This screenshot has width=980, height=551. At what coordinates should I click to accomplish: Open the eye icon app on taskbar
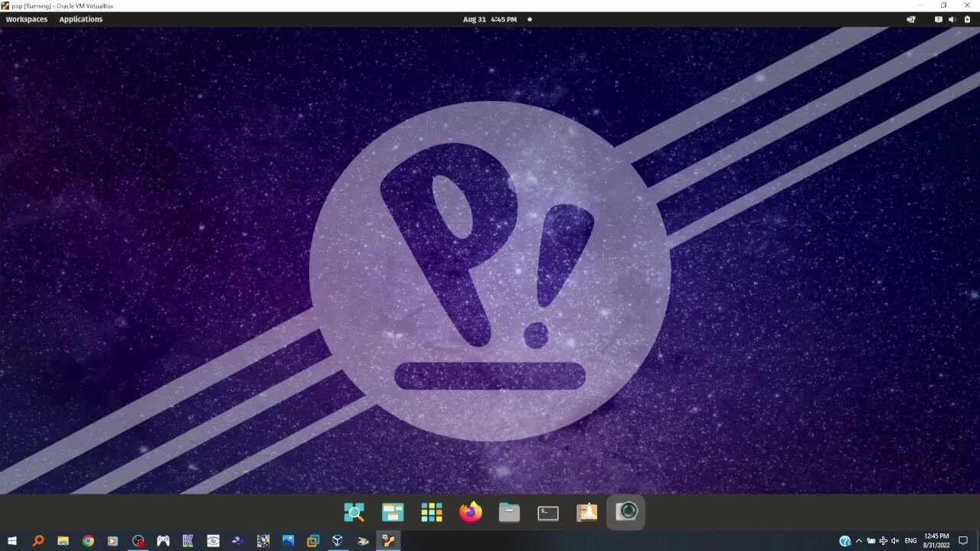click(x=213, y=541)
